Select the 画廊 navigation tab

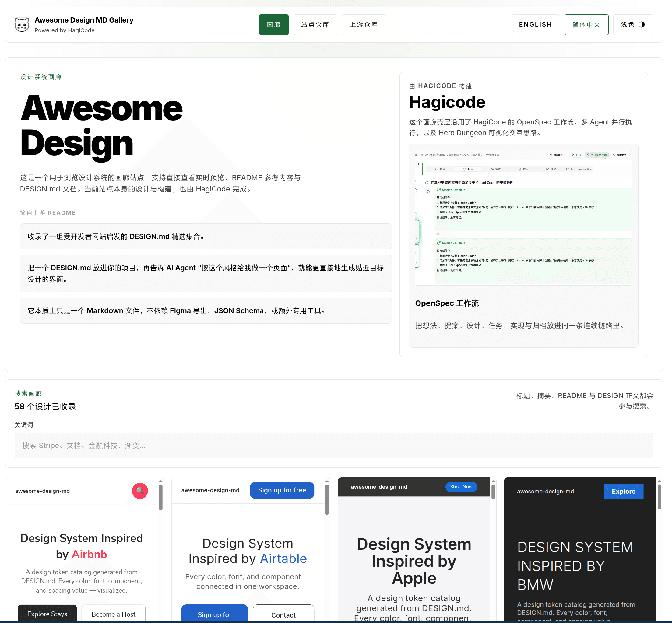pos(274,24)
